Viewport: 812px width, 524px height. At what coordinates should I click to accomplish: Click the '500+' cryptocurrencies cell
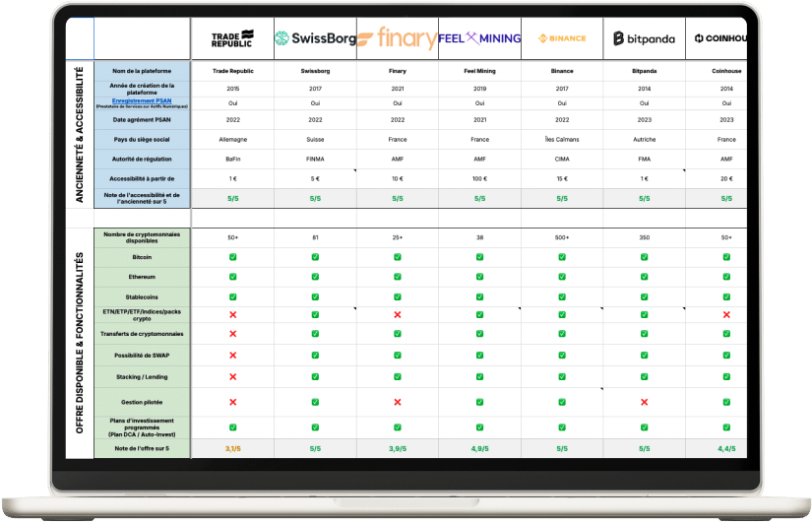(x=562, y=238)
